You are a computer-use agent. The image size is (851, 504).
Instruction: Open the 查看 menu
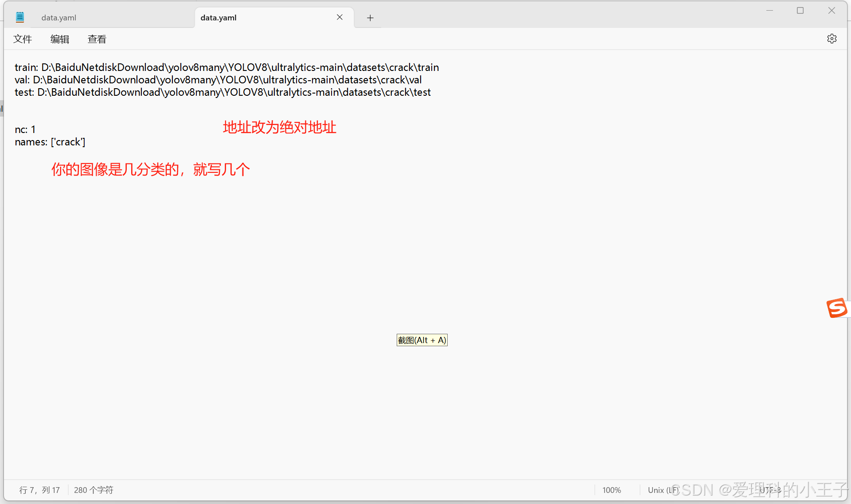tap(97, 39)
